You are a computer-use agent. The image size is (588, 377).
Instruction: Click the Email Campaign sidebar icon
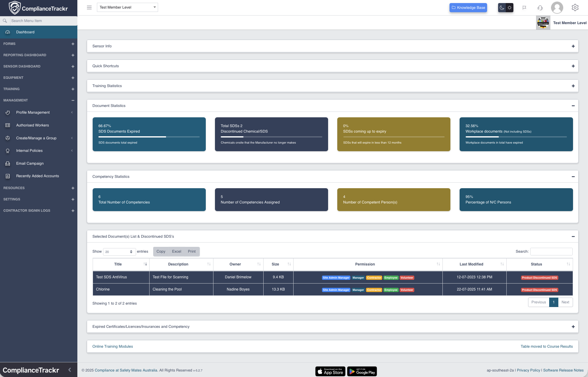[8, 163]
